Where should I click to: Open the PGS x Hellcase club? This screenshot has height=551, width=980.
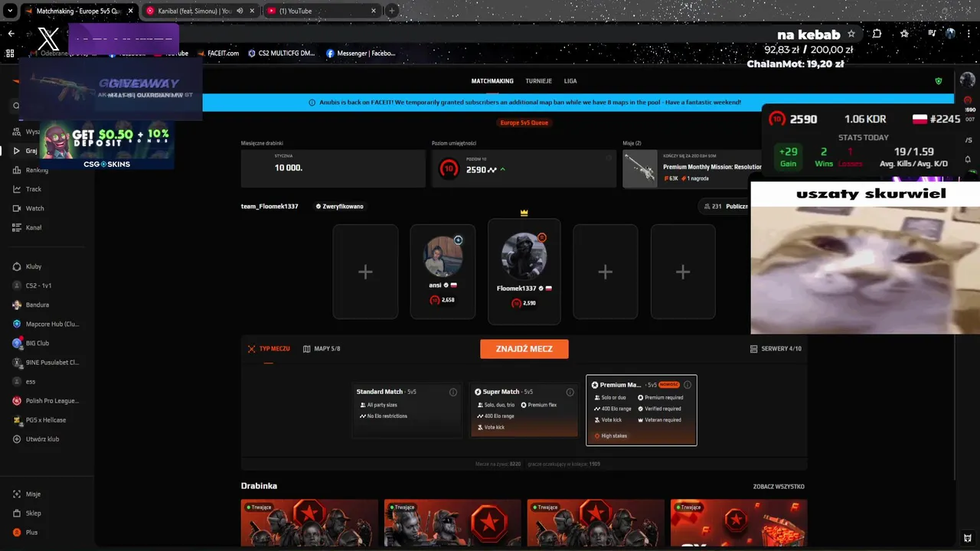pos(41,420)
